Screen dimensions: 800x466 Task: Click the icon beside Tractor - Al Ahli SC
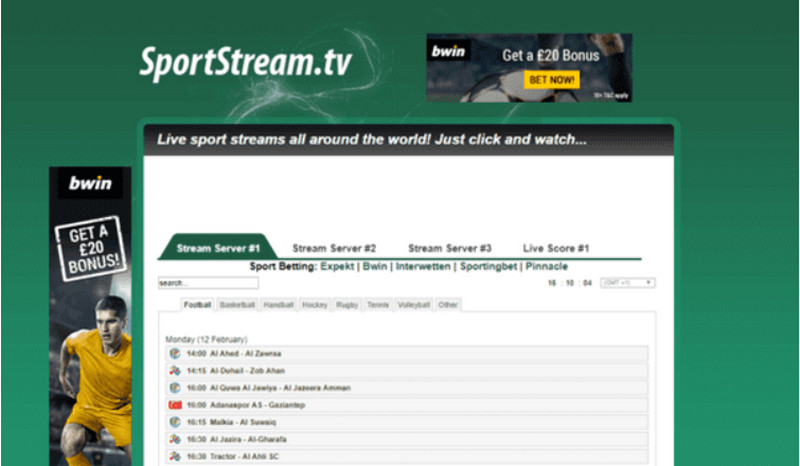175,456
